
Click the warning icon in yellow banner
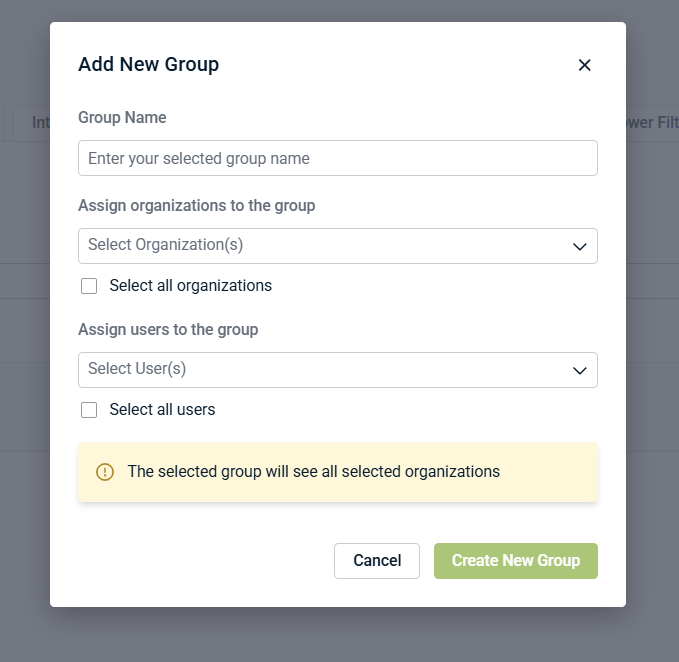click(x=105, y=472)
